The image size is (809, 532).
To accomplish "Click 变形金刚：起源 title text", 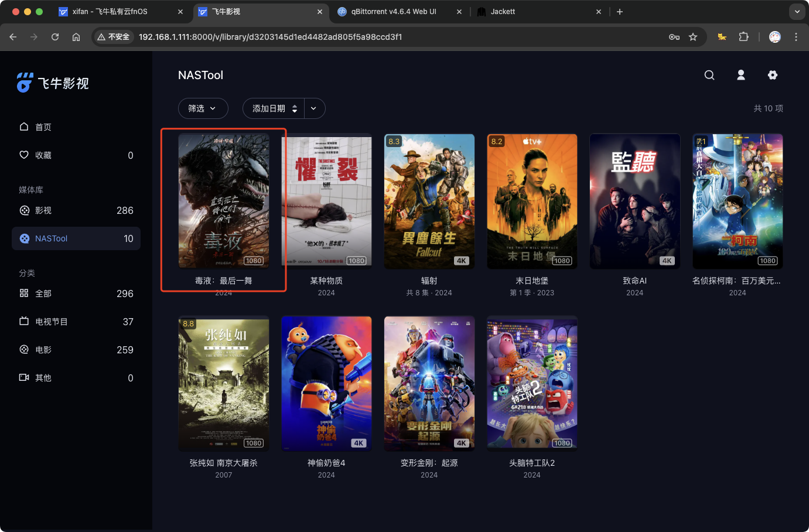I will point(429,463).
